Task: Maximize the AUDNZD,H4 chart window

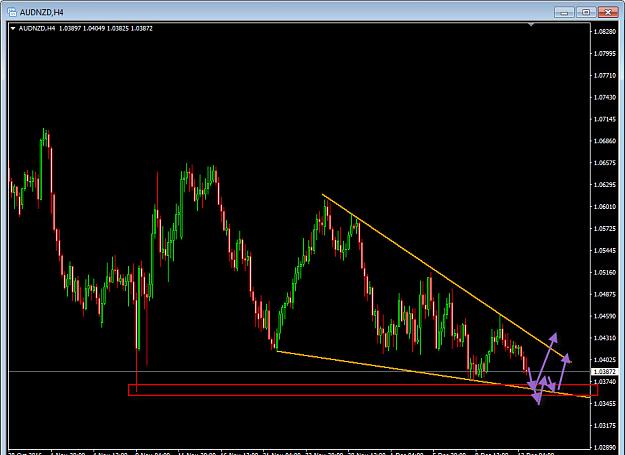Action: [x=586, y=12]
